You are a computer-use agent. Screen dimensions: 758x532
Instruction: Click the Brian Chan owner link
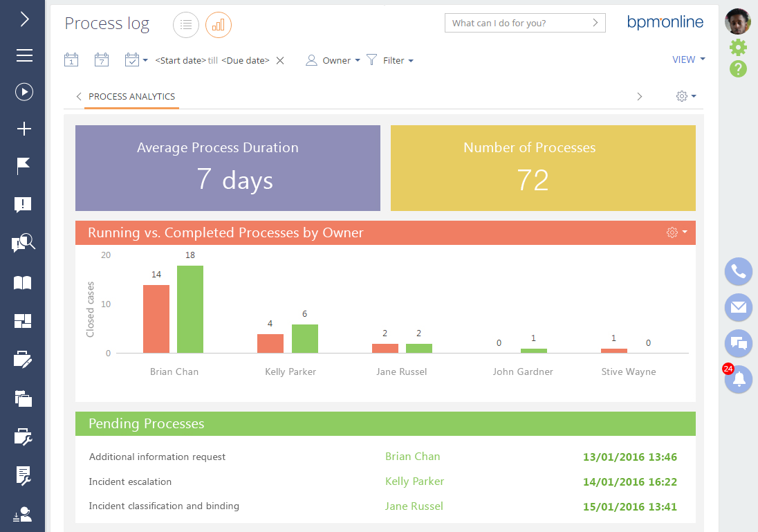[x=412, y=457]
